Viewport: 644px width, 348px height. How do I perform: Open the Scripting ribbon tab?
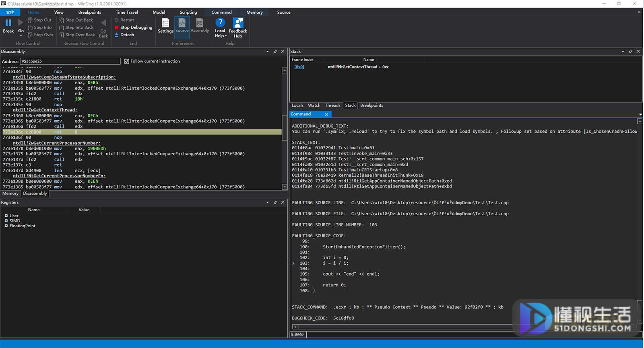pyautogui.click(x=188, y=12)
